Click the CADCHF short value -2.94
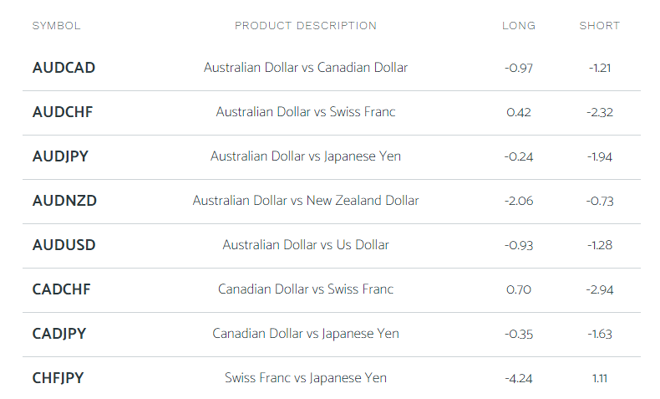660x399 pixels. (x=599, y=290)
